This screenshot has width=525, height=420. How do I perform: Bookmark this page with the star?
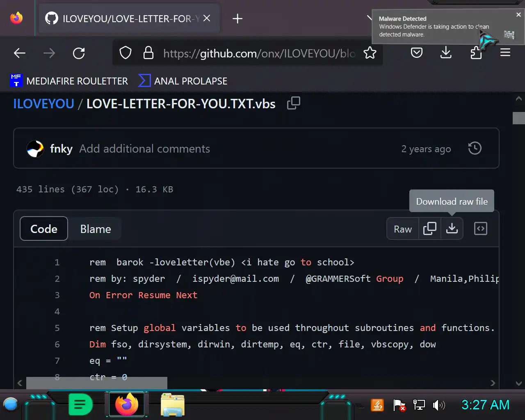click(370, 53)
